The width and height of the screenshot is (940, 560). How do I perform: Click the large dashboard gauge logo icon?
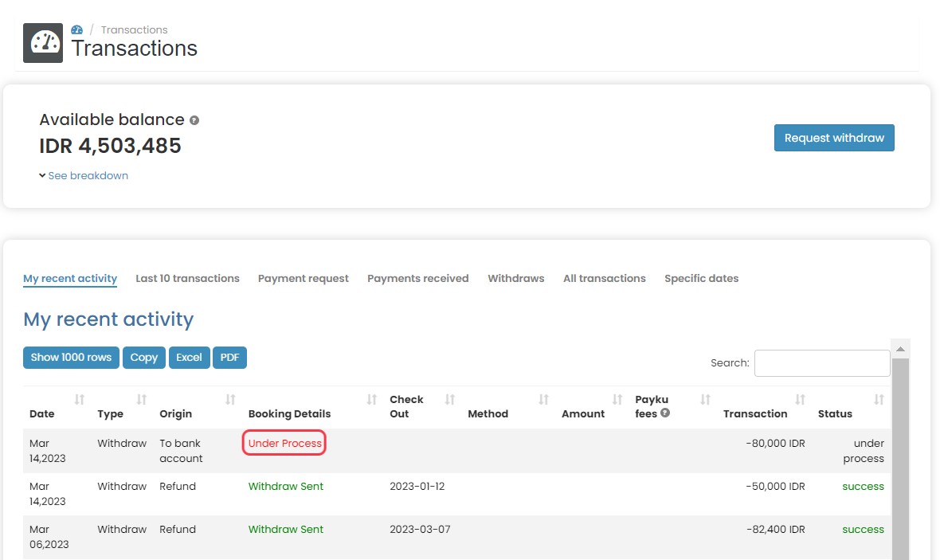(43, 42)
